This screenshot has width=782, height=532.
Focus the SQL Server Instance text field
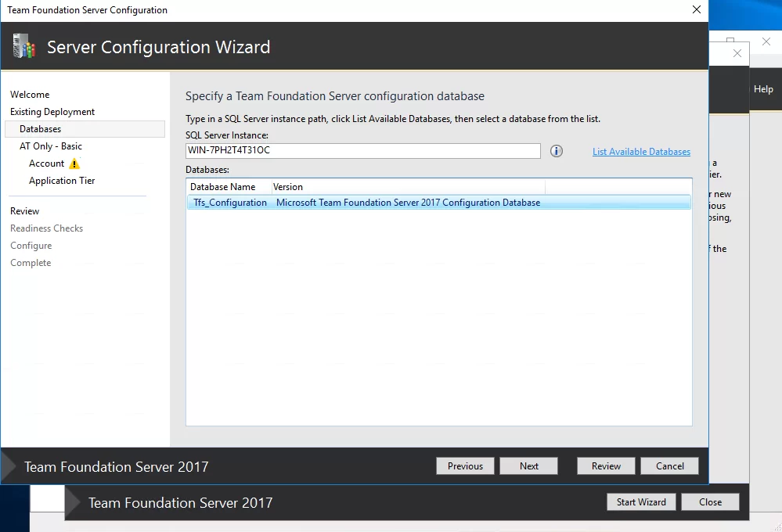coord(362,151)
